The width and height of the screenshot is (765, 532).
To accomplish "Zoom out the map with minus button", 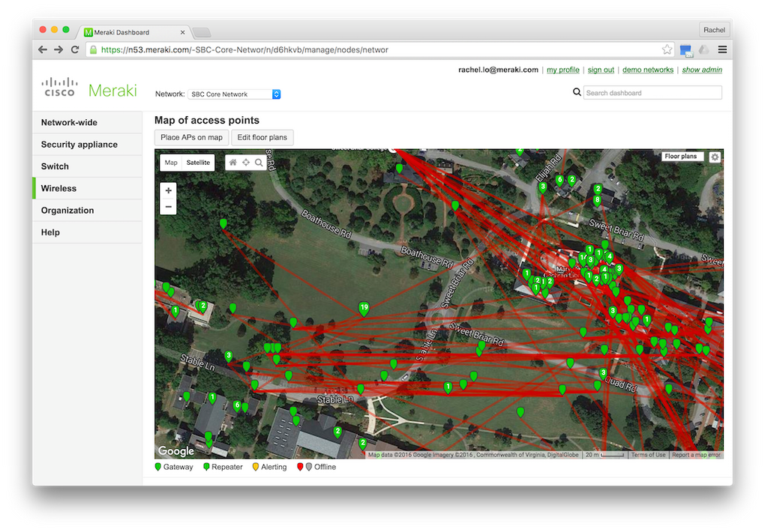I will point(169,207).
